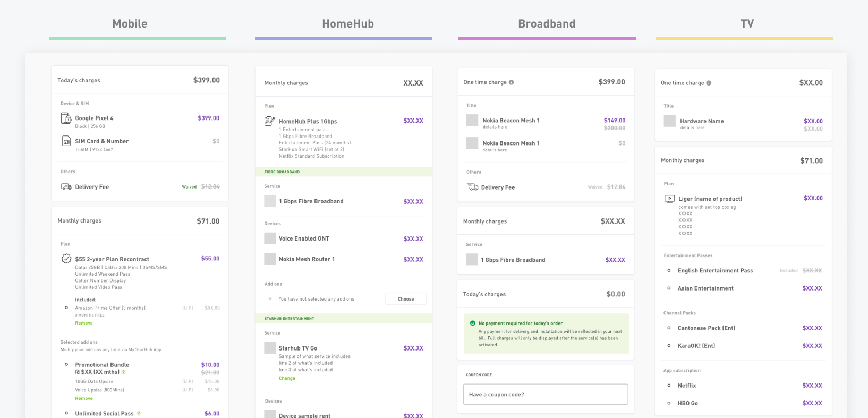The width and height of the screenshot is (868, 418).
Task: Select the Amazon Prime Offer radio button
Action: pyautogui.click(x=66, y=308)
